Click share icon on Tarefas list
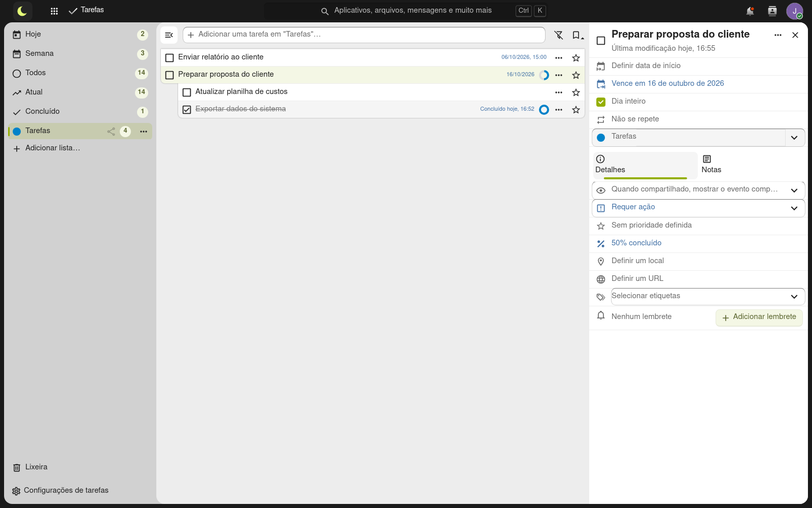 pyautogui.click(x=111, y=132)
